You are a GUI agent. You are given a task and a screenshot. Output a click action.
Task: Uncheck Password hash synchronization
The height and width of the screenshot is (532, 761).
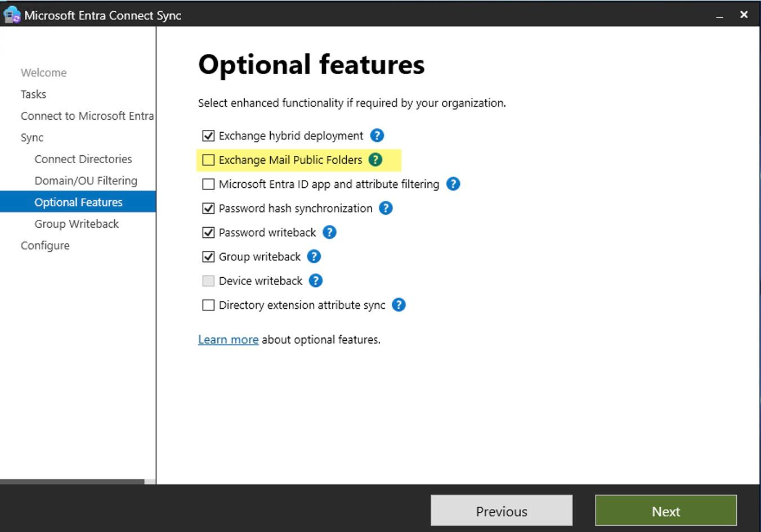(208, 208)
